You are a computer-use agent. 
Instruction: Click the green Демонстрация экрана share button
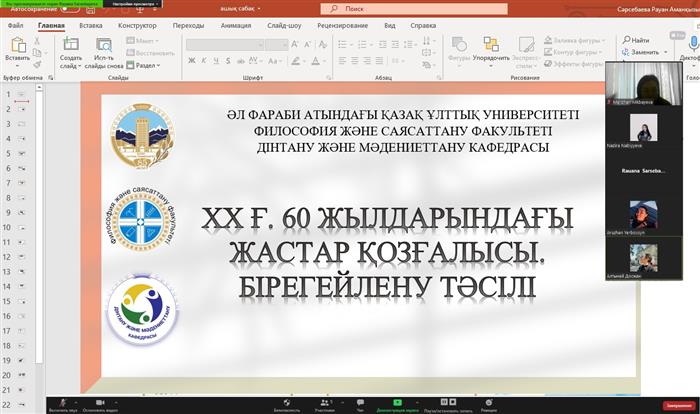click(398, 402)
